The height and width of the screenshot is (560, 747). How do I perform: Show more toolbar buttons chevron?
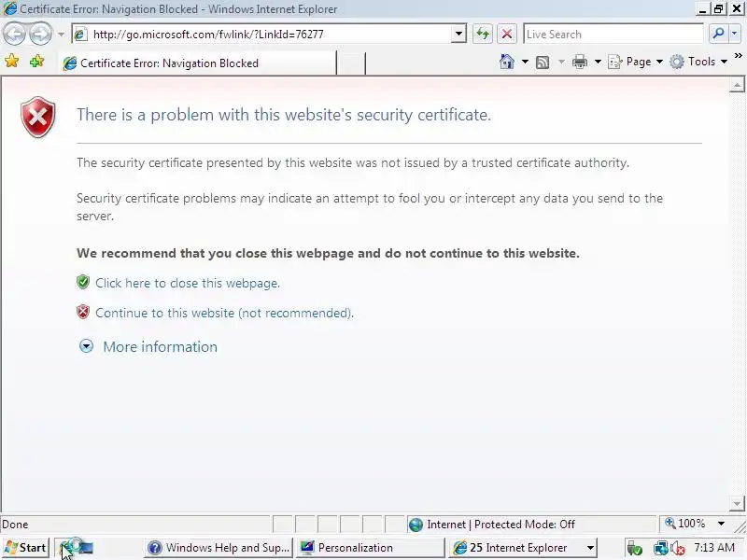coord(739,56)
